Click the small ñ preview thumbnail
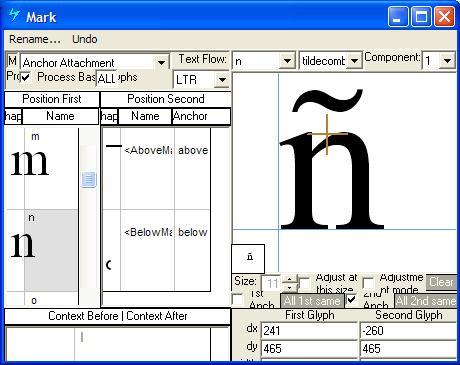Screen dimensions: 460x365 coord(248,259)
